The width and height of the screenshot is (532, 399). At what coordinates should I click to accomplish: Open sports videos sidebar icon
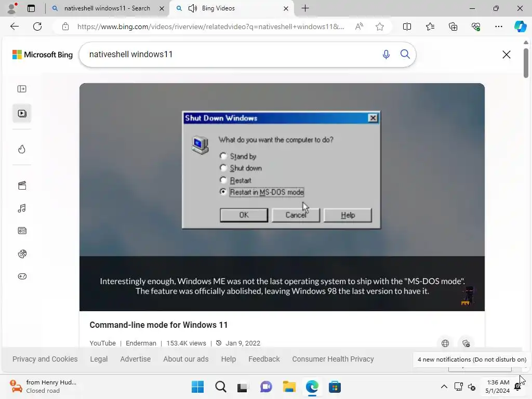(22, 254)
